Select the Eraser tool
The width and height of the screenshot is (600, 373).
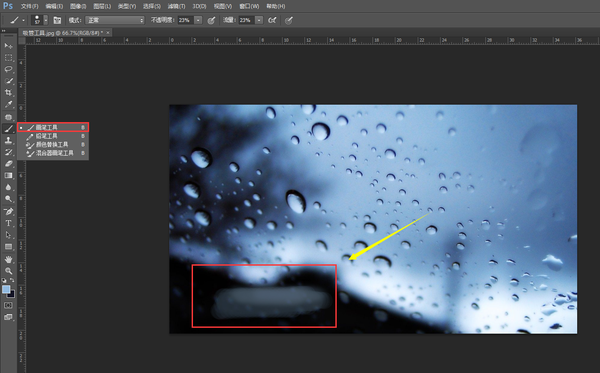click(8, 164)
